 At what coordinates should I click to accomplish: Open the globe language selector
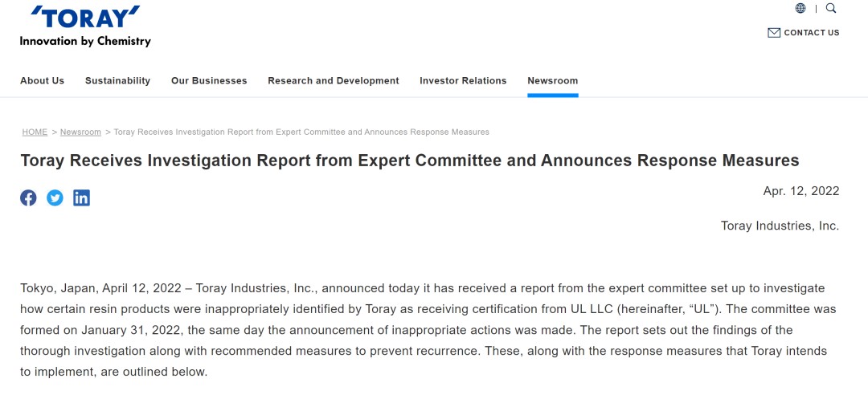click(800, 9)
